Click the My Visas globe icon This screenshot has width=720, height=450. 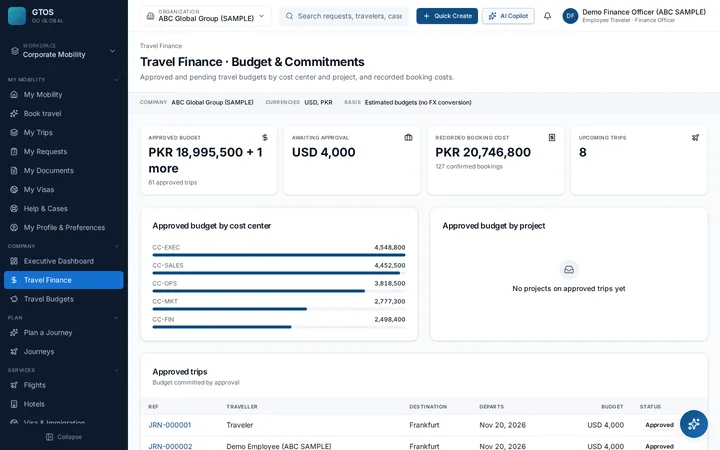pos(14,190)
